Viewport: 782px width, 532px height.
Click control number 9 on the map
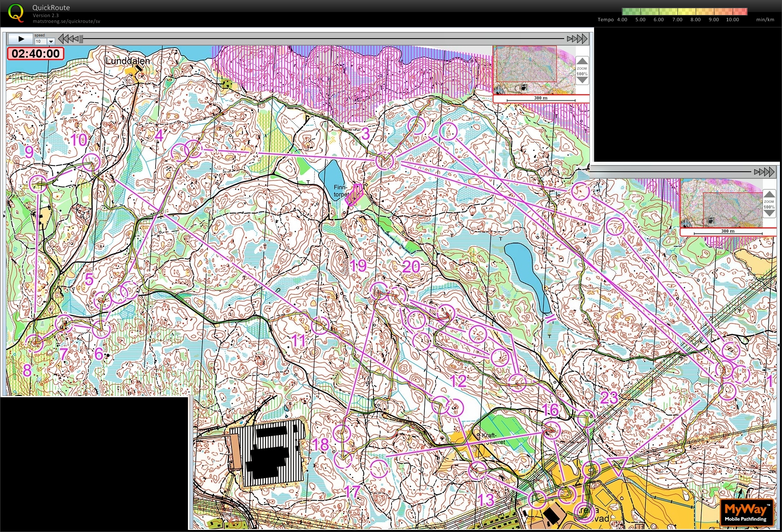pyautogui.click(x=29, y=151)
